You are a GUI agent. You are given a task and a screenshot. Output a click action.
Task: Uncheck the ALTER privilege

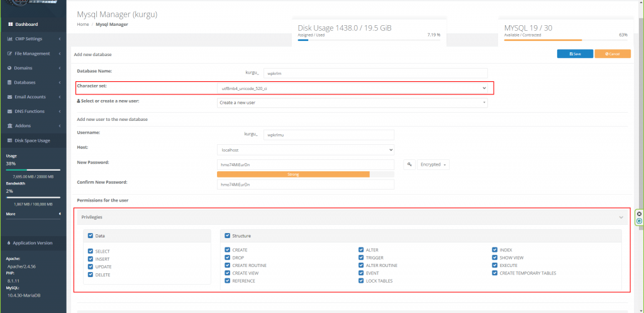click(x=361, y=250)
